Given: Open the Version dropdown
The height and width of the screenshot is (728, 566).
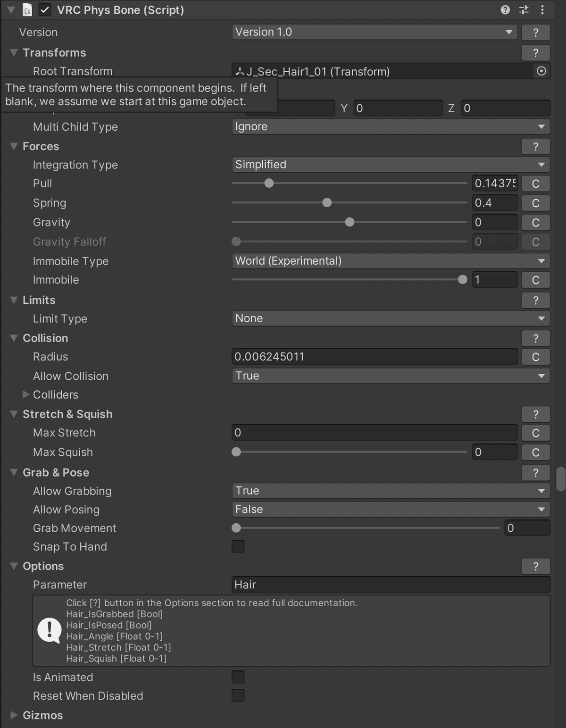Looking at the screenshot, I should [x=375, y=32].
